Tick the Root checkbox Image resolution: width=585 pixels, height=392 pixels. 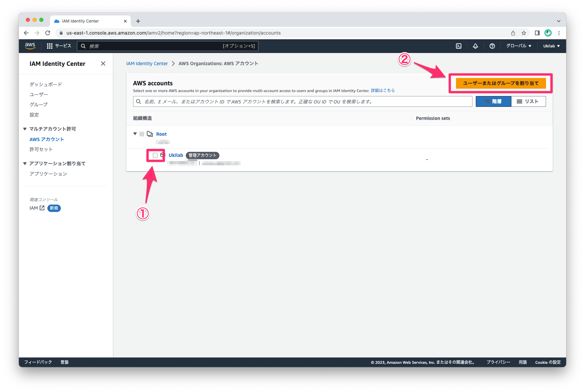142,134
